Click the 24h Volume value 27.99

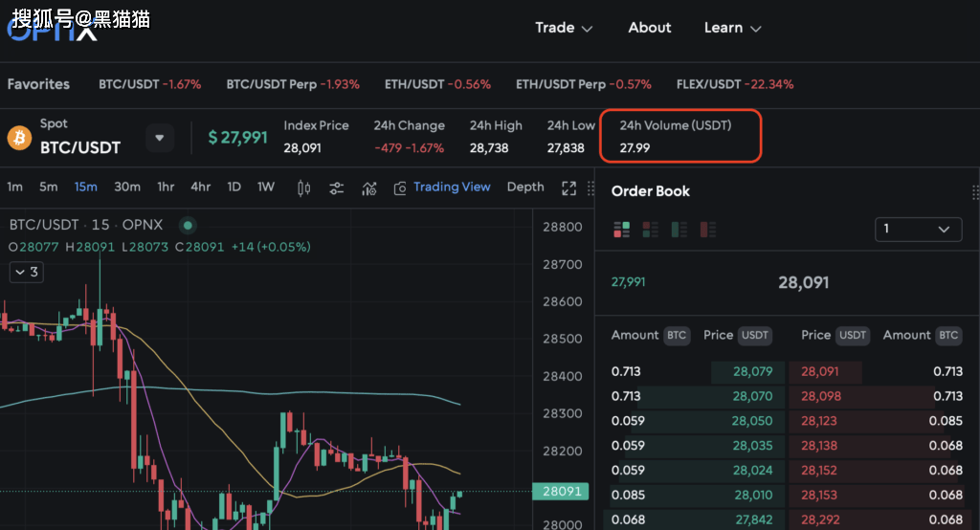coord(635,148)
